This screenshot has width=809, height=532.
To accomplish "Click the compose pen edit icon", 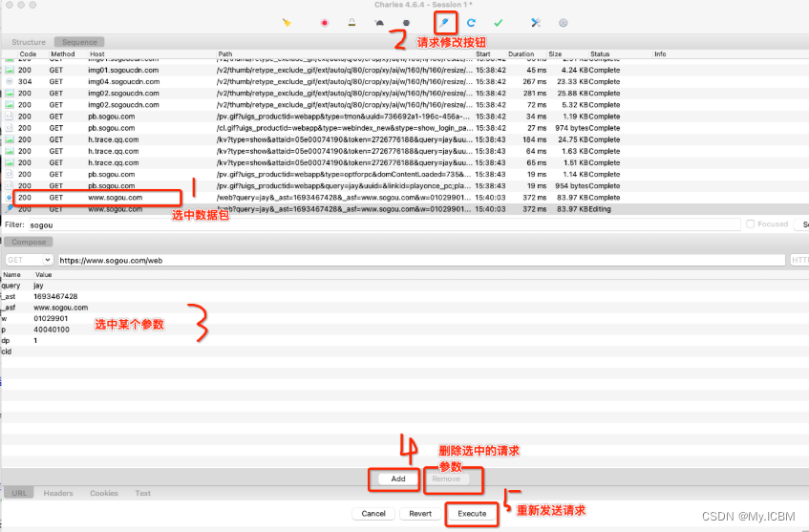I will coord(444,23).
